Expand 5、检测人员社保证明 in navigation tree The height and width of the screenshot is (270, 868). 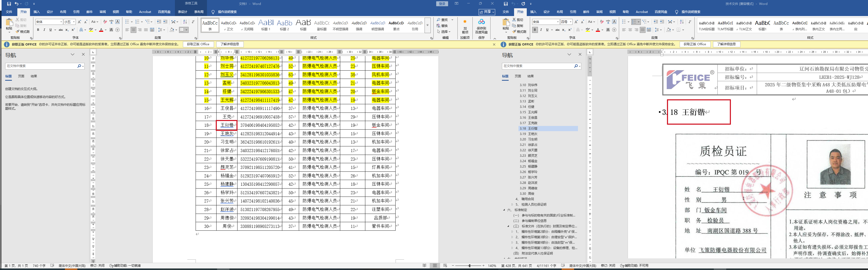512,204
